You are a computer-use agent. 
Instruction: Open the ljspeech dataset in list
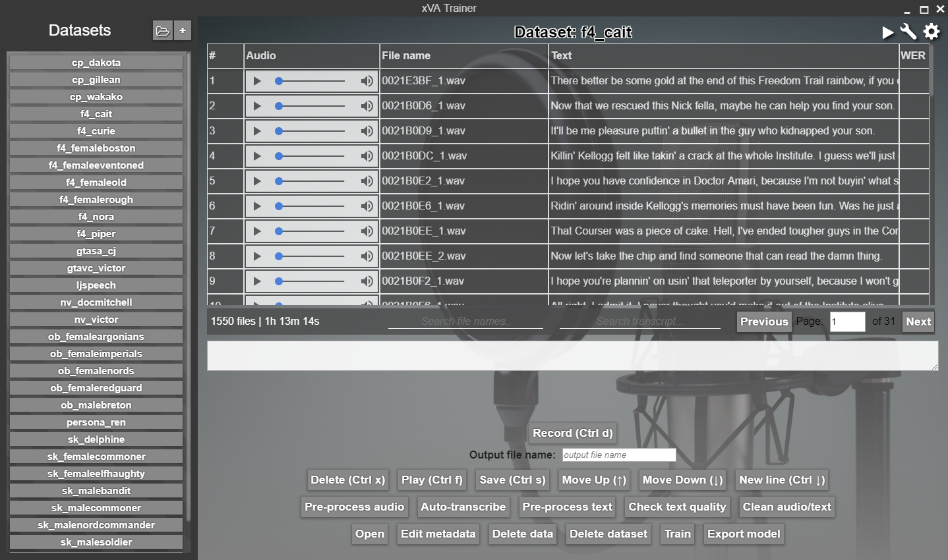[96, 285]
